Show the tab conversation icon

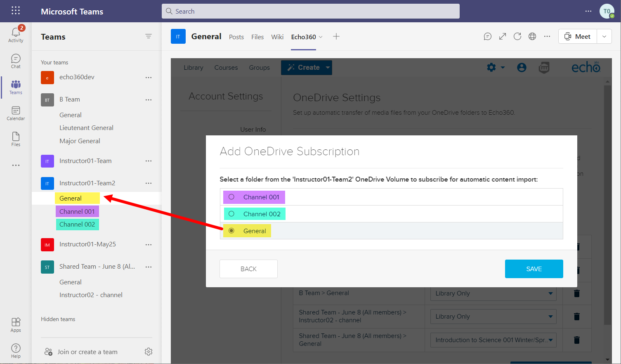click(x=488, y=36)
